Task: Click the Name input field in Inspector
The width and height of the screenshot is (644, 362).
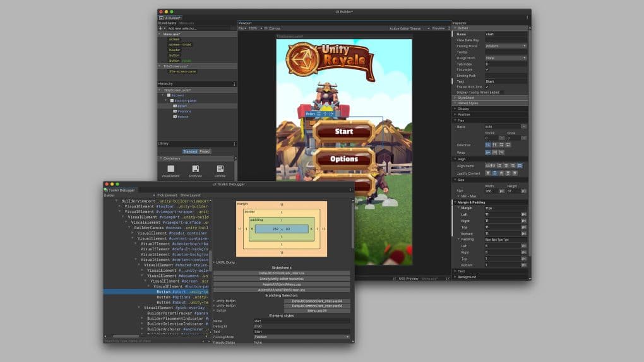Action: (x=506, y=34)
